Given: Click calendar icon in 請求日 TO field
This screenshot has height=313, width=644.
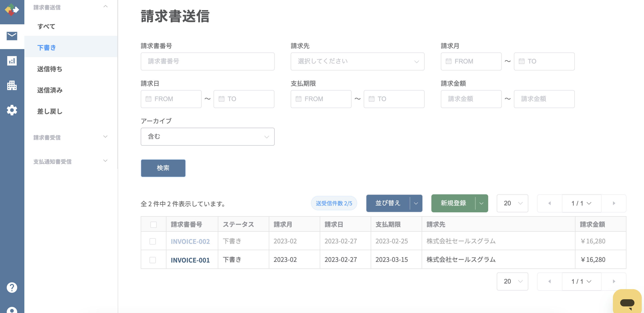Looking at the screenshot, I should click(221, 99).
